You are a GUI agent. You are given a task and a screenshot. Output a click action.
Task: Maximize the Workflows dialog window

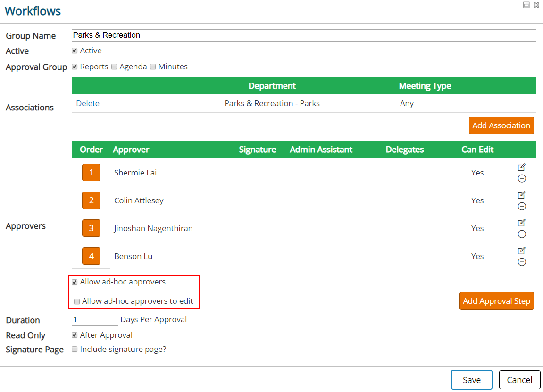[x=526, y=5]
